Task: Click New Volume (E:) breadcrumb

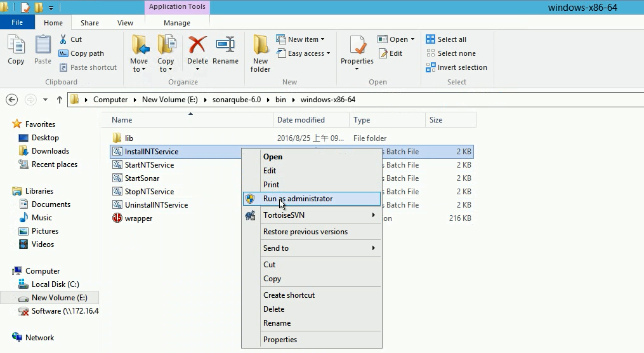Action: point(169,100)
